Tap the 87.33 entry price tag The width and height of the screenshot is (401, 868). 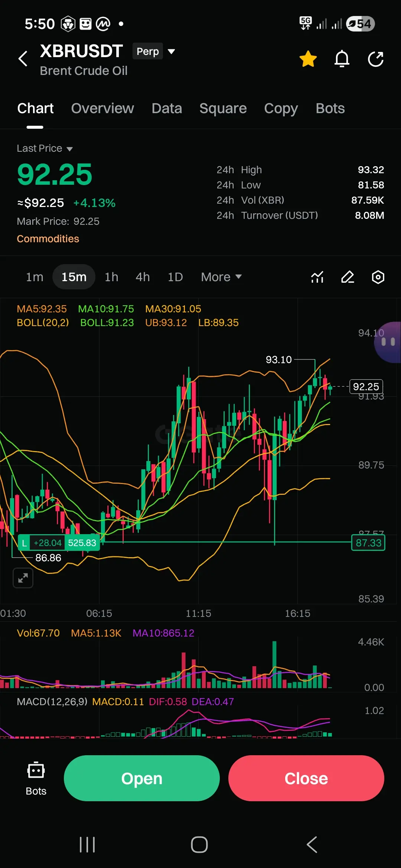(368, 543)
